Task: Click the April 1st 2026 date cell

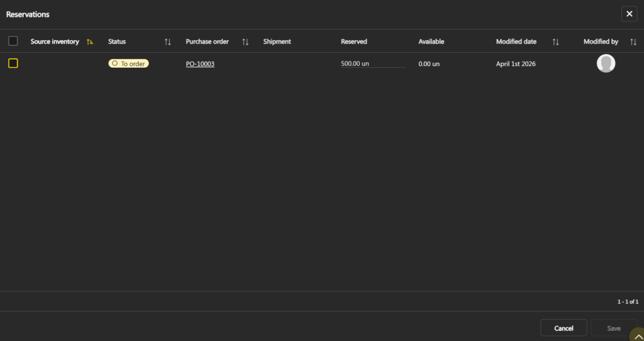Action: [516, 64]
